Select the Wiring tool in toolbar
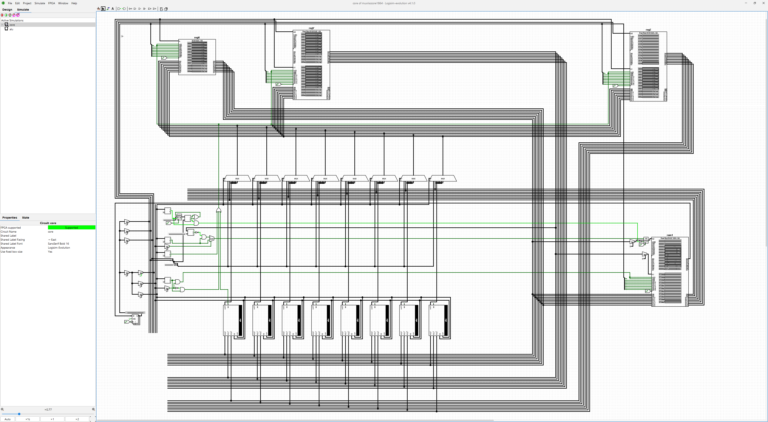This screenshot has width=768, height=422. (x=108, y=8)
